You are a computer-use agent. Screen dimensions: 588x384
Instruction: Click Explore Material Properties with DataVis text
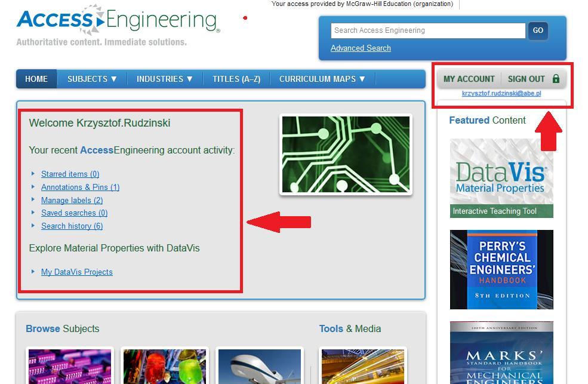click(114, 248)
